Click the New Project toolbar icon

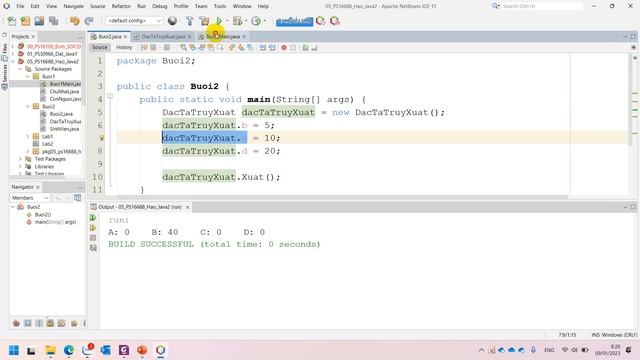[25, 21]
